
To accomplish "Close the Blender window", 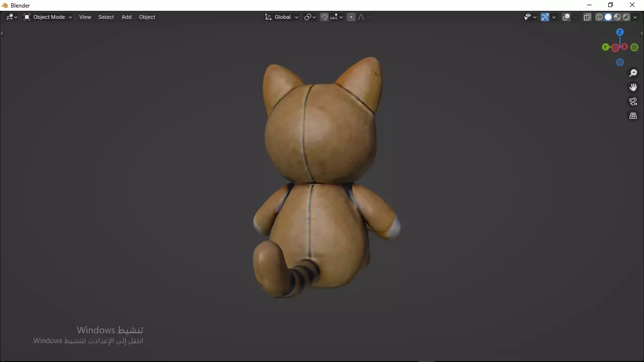I will (632, 5).
